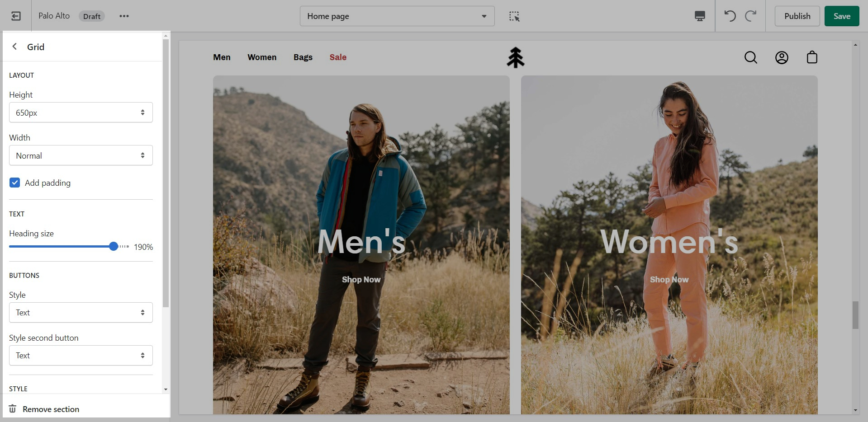Expand the Width dropdown set to Normal
The image size is (868, 422).
[81, 155]
